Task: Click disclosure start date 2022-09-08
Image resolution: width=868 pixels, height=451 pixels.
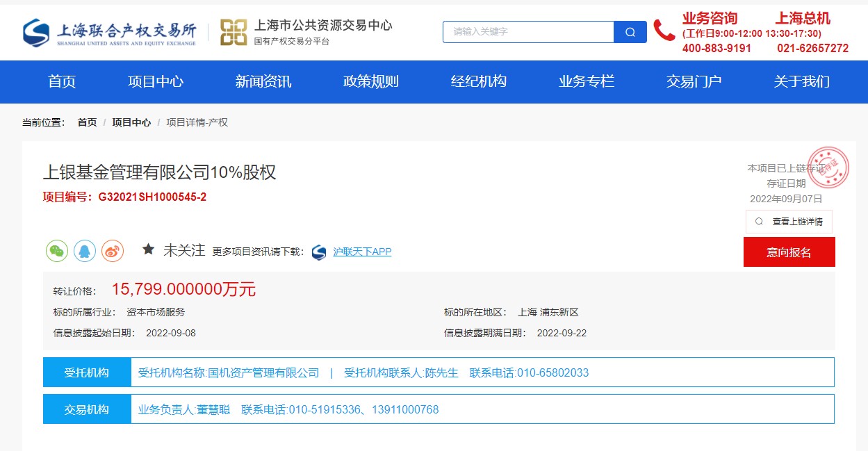Action: tap(171, 333)
